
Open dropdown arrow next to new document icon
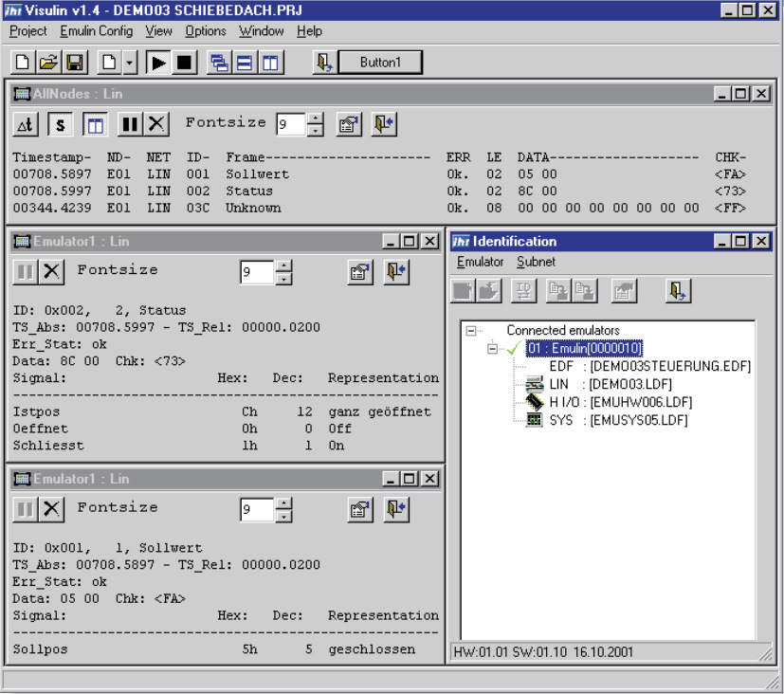(130, 63)
